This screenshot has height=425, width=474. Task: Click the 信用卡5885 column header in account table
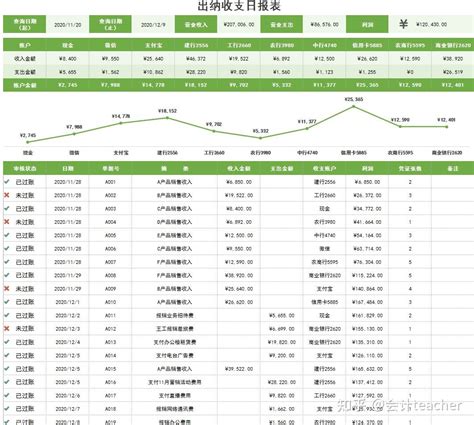(x=367, y=45)
